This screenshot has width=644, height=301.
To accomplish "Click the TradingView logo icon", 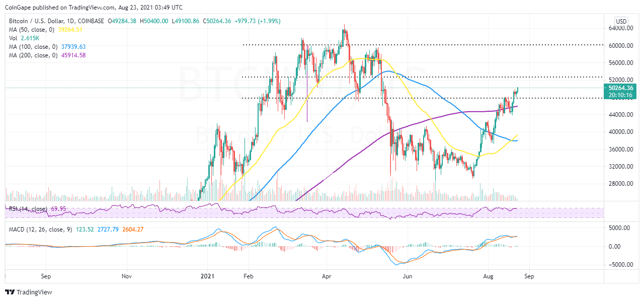I will (x=10, y=292).
